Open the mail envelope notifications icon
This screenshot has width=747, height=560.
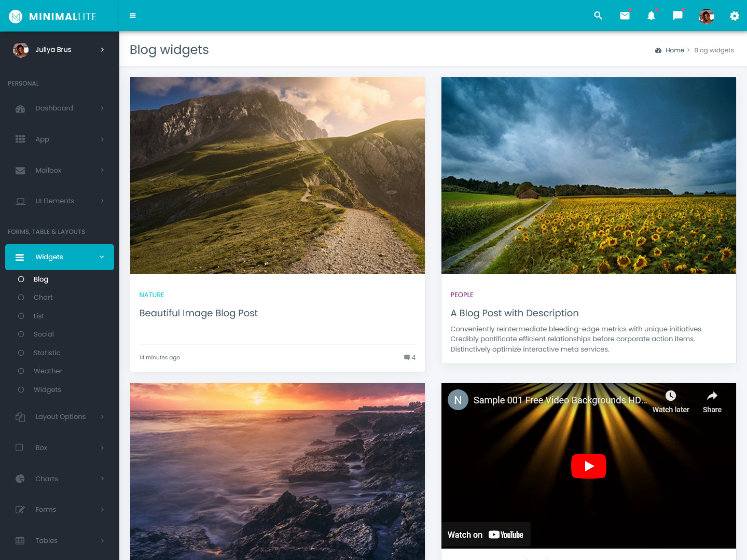[625, 16]
